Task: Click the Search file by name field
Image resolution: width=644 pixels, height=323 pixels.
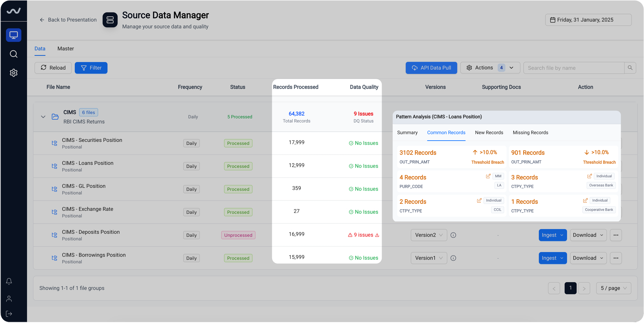Action: (574, 68)
